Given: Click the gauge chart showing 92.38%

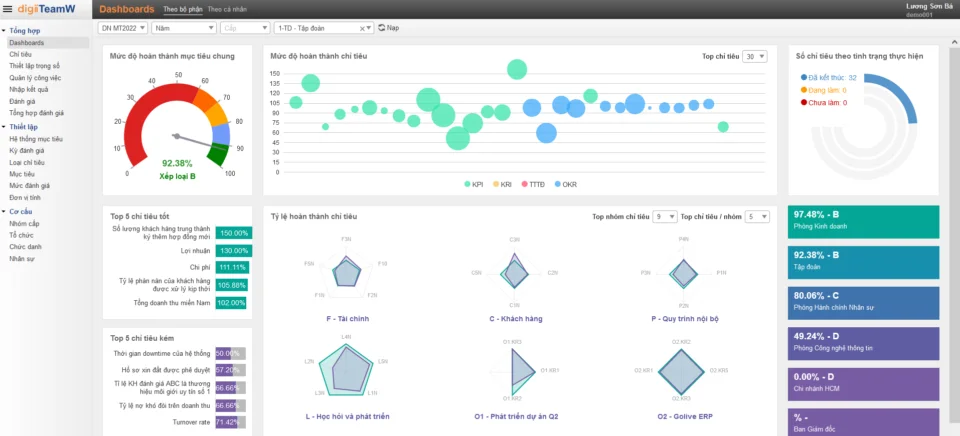Looking at the screenshot, I should pos(177,125).
